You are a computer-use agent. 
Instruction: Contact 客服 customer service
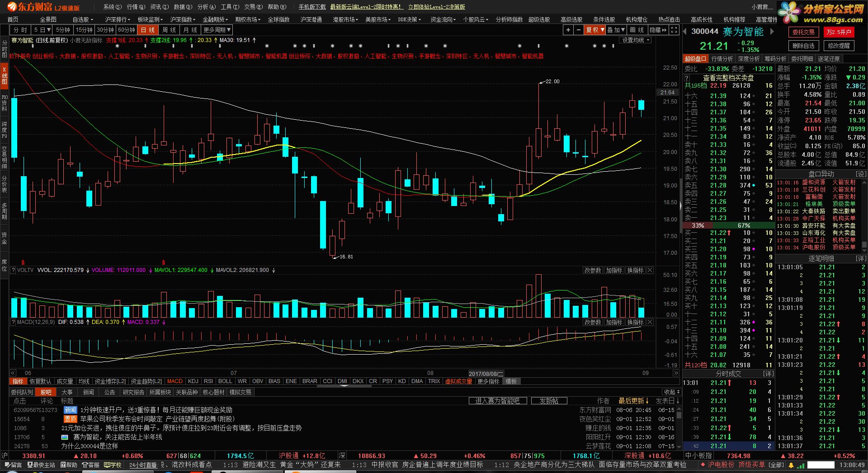click(x=90, y=465)
